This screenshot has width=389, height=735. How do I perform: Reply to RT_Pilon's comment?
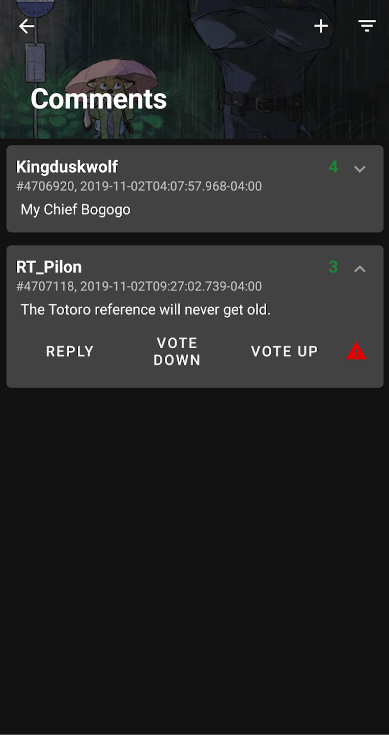[x=70, y=352]
